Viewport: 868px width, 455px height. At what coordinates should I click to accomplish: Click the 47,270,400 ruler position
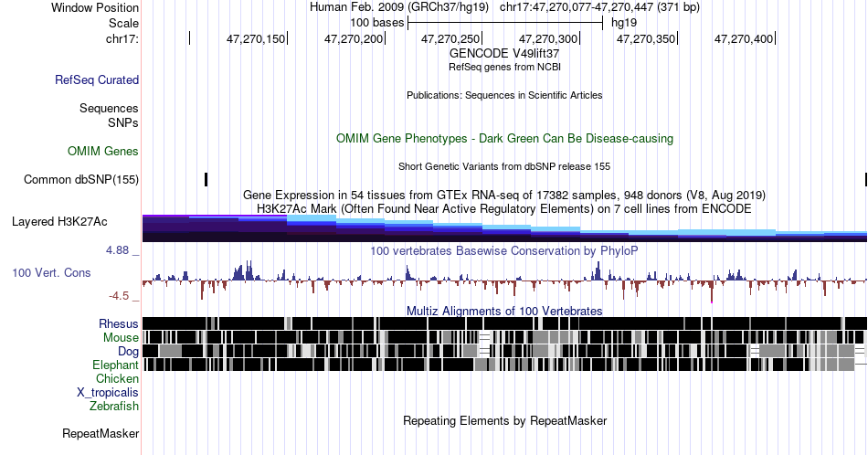[744, 38]
